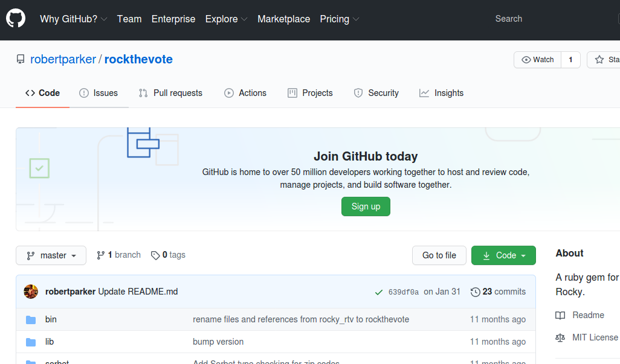Open the rockthevote repository link
The width and height of the screenshot is (620, 364).
point(138,59)
